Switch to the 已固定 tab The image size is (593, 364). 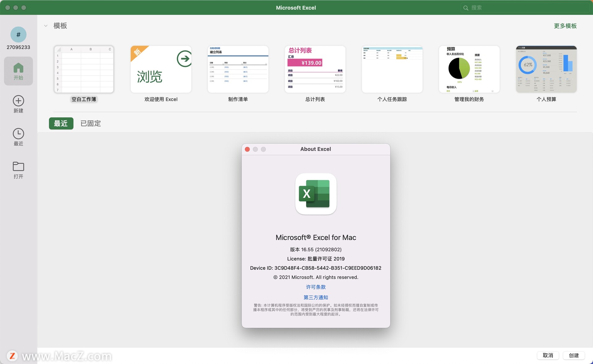pyautogui.click(x=90, y=123)
